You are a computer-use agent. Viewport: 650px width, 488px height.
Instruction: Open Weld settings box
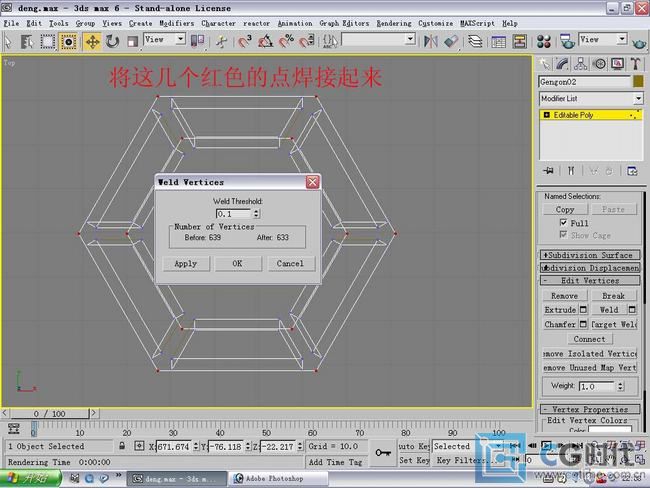[632, 310]
